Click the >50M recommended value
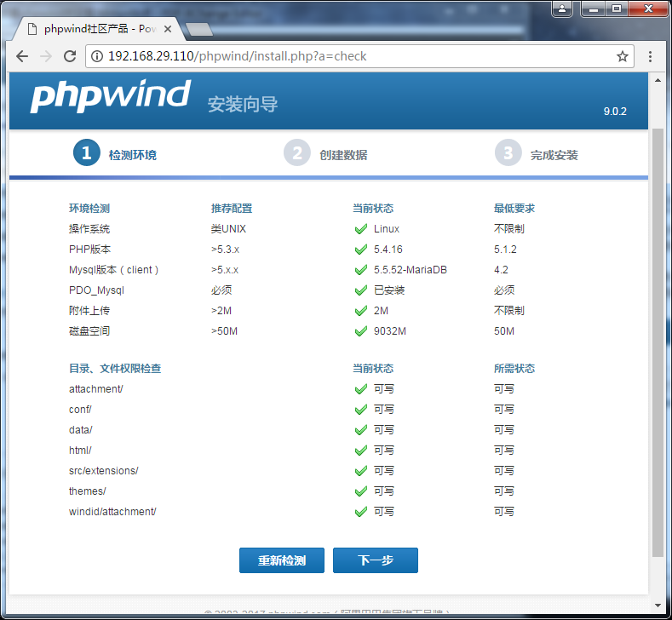 224,331
